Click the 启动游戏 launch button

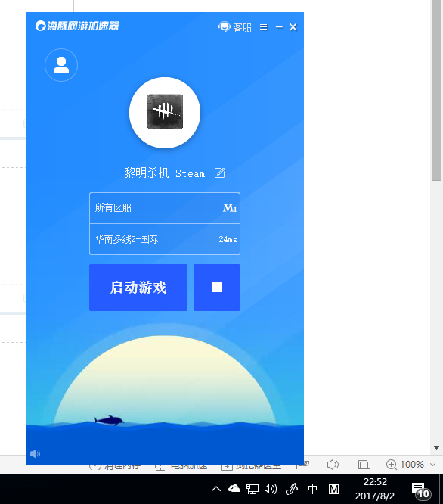(138, 288)
